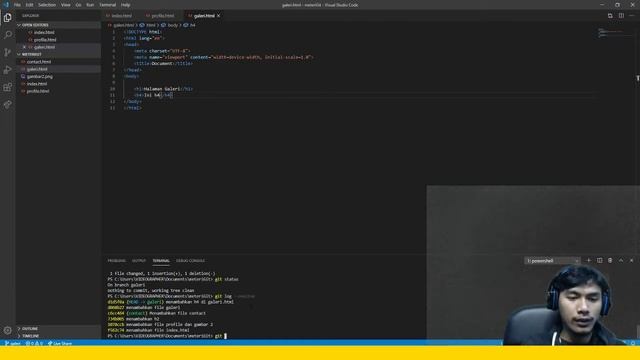640x360 pixels.
Task: Open the Go menu
Action: 78,5
